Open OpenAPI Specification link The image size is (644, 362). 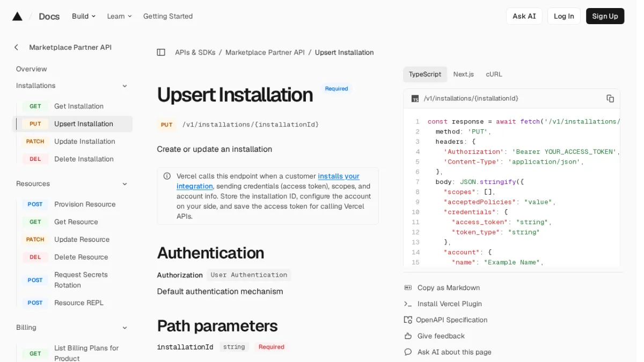(x=452, y=320)
